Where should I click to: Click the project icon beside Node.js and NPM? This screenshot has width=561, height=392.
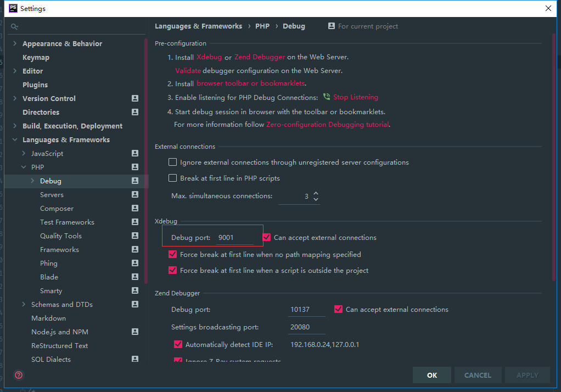(135, 332)
